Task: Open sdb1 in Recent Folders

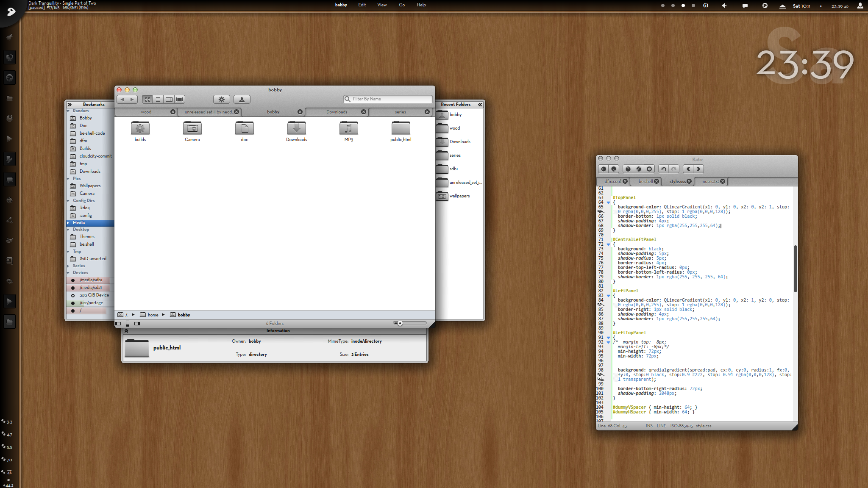Action: 453,169
